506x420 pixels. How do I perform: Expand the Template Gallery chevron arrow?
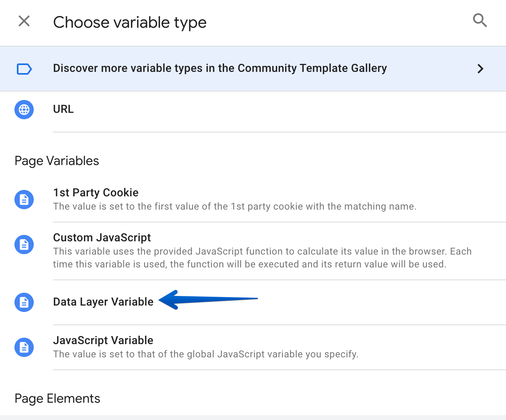(x=480, y=69)
